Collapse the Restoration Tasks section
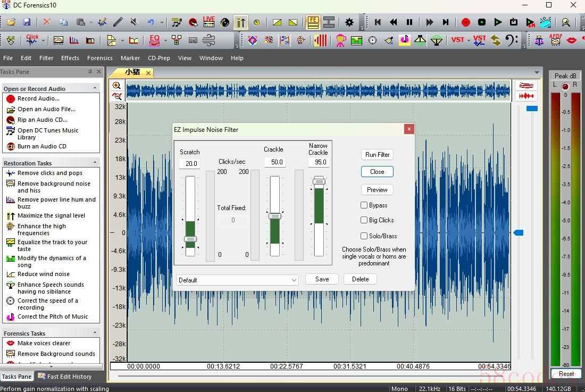585x392 pixels. (95, 163)
